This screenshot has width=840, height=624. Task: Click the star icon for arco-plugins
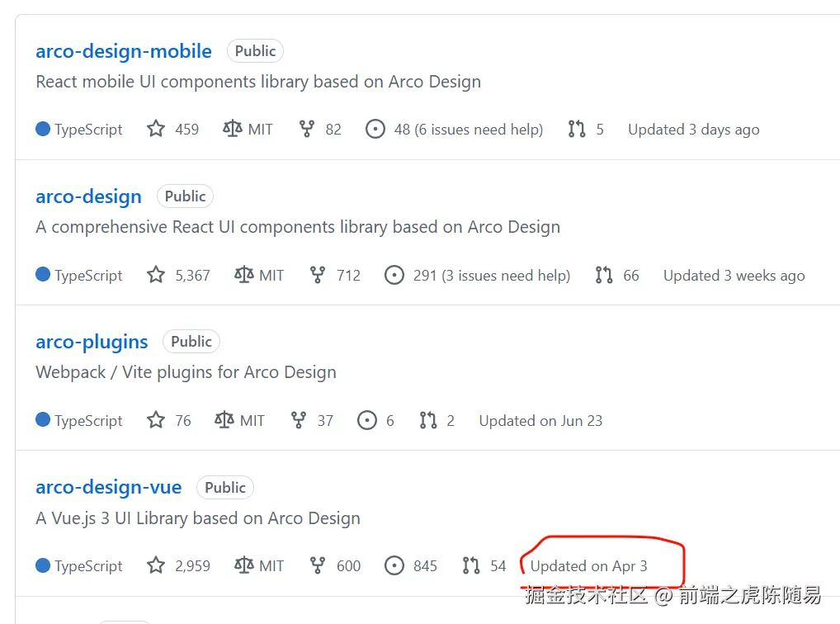point(156,420)
